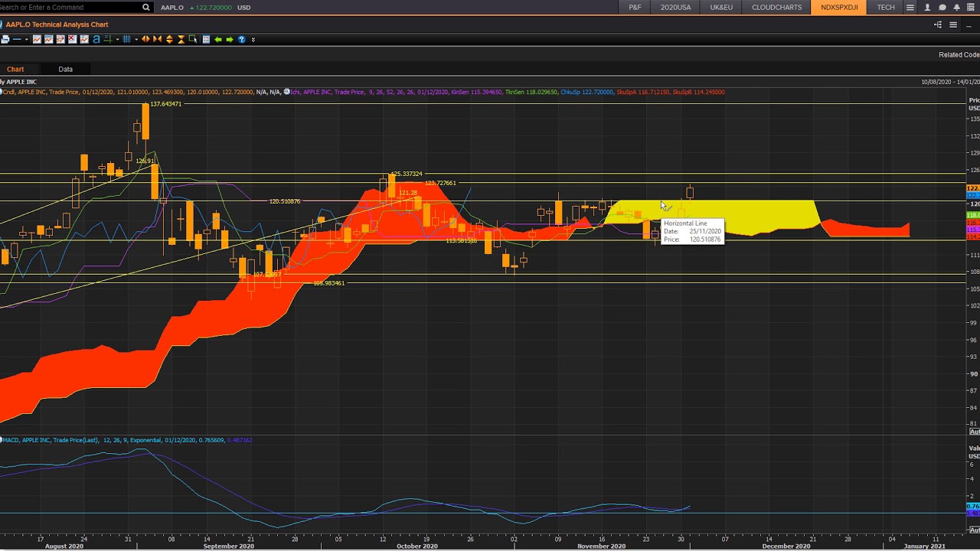Click the green back arrow
Screen dimensions: 980x551
click(217, 39)
